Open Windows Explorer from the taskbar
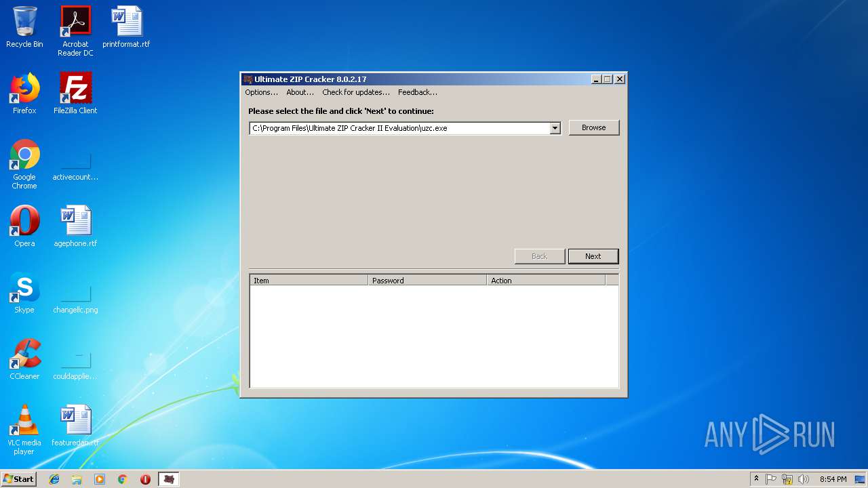This screenshot has width=868, height=488. [77, 479]
